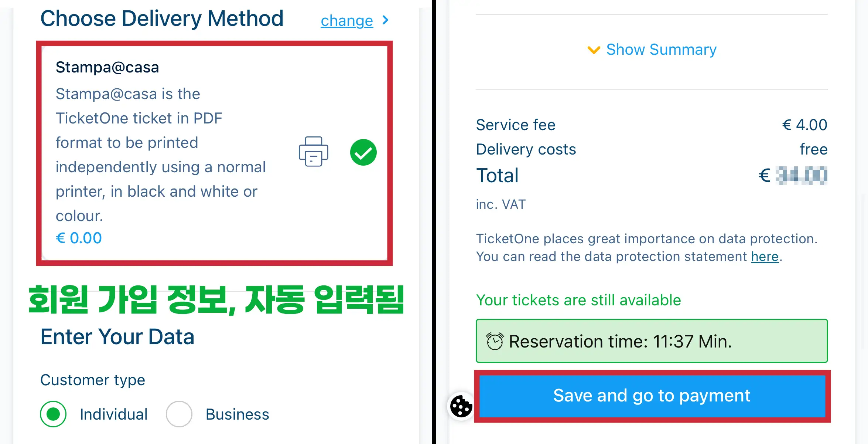
Task: Click the Reservation time countdown text
Action: point(620,341)
